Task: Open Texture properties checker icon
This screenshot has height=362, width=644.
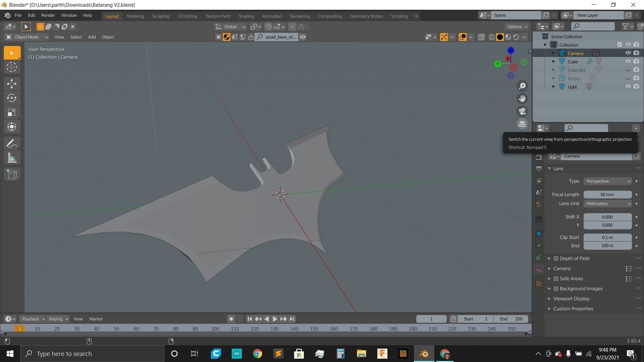Action: (x=539, y=284)
